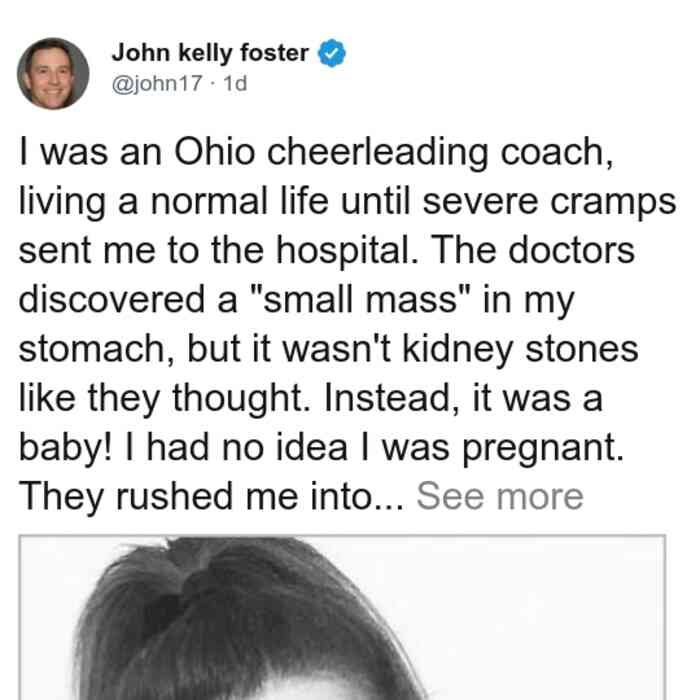Click the word 'discovered' in the post
Viewport: 700px width, 700px height.
pyautogui.click(x=112, y=299)
